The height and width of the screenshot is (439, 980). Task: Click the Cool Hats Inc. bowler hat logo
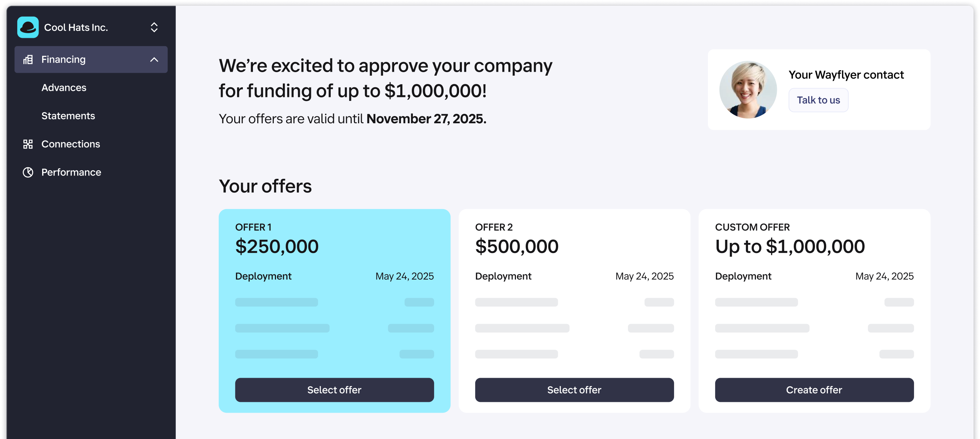click(28, 27)
